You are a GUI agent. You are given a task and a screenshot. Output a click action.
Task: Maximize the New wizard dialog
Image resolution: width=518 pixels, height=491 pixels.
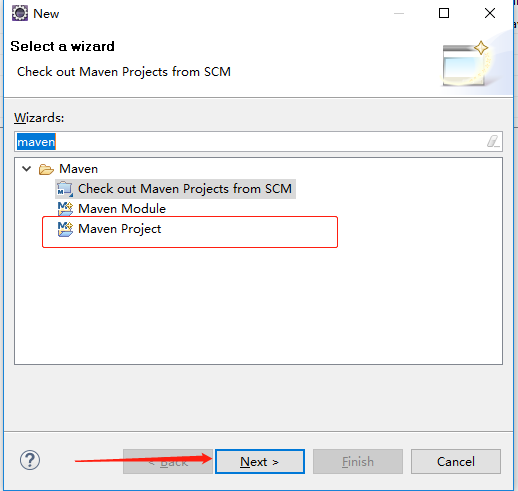coord(444,13)
